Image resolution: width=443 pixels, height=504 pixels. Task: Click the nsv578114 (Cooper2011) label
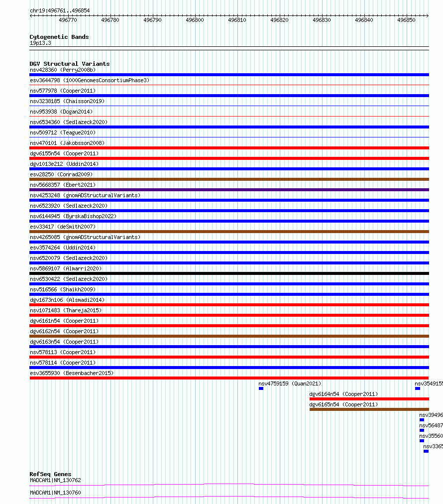[63, 363]
